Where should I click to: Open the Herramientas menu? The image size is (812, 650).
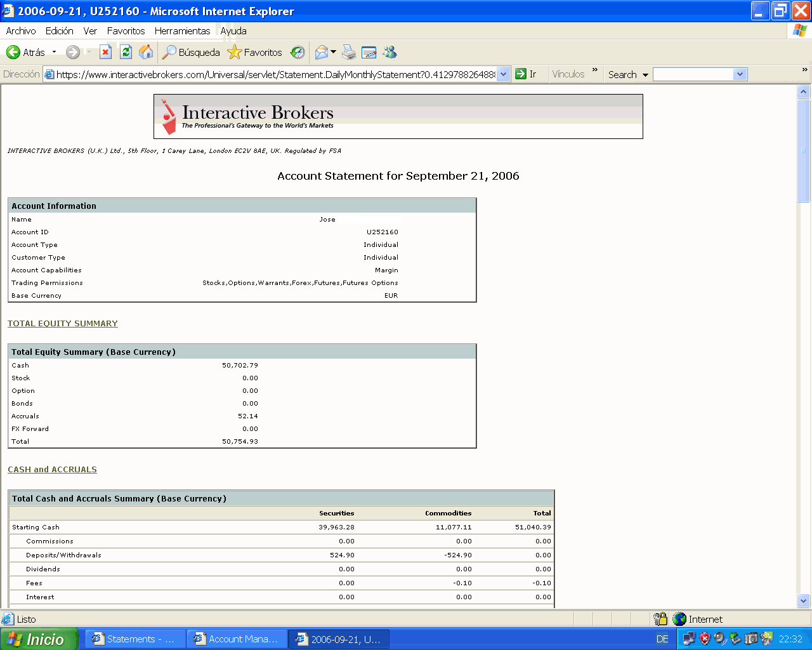(x=182, y=30)
